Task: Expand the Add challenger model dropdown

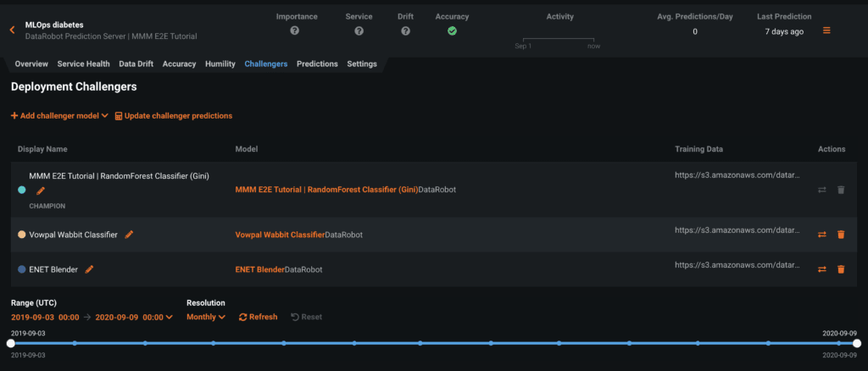Action: click(x=59, y=115)
